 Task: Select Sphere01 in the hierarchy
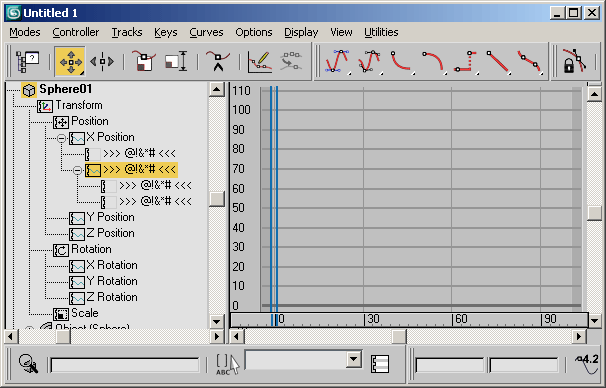coord(66,89)
